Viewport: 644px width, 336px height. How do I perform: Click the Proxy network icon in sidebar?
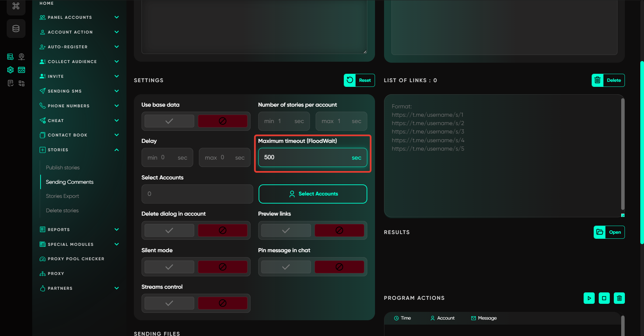pos(43,274)
